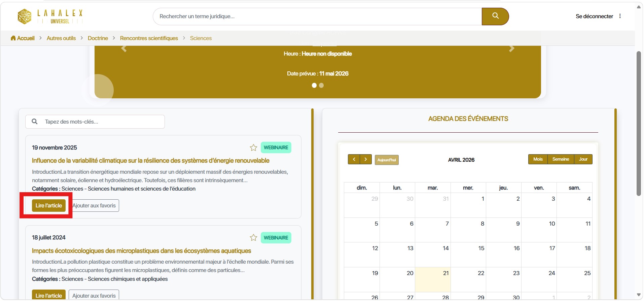Viewport: 644px width, 301px height.
Task: Select April 25 in the calendar
Action: click(x=574, y=279)
